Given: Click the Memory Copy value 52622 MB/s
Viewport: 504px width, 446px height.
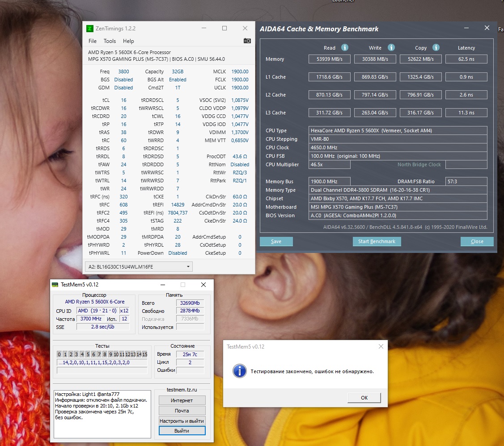Looking at the screenshot, I should (421, 59).
